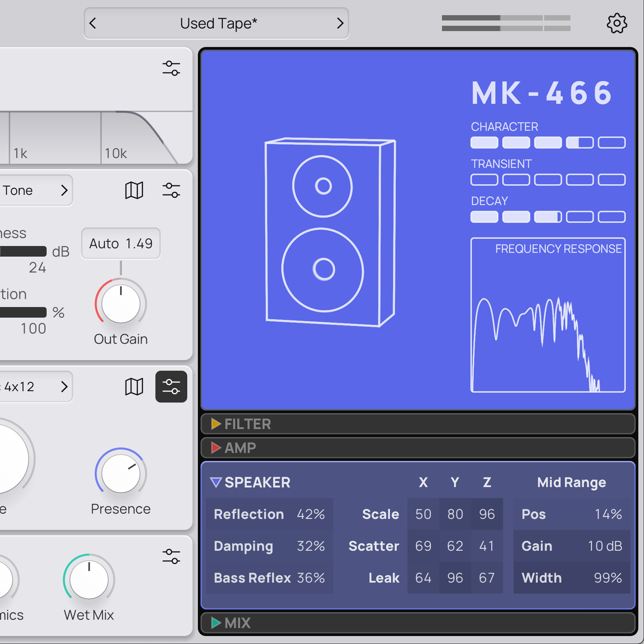The image size is (644, 644).
Task: Select the Reflection 42% value
Action: (311, 514)
